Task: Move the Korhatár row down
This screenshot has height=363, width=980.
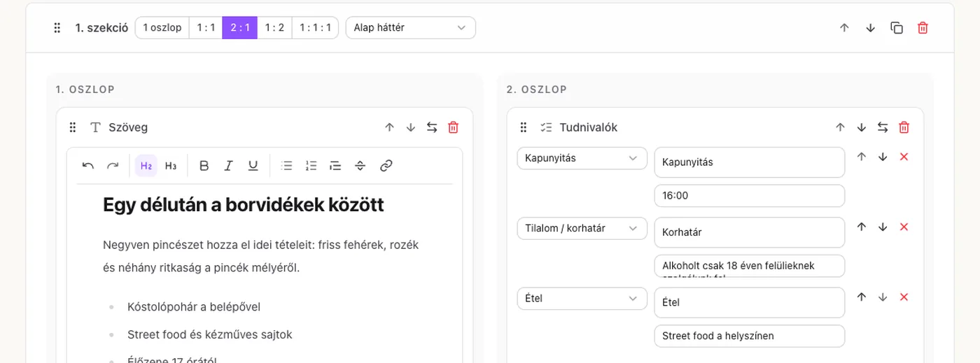Action: [x=883, y=227]
